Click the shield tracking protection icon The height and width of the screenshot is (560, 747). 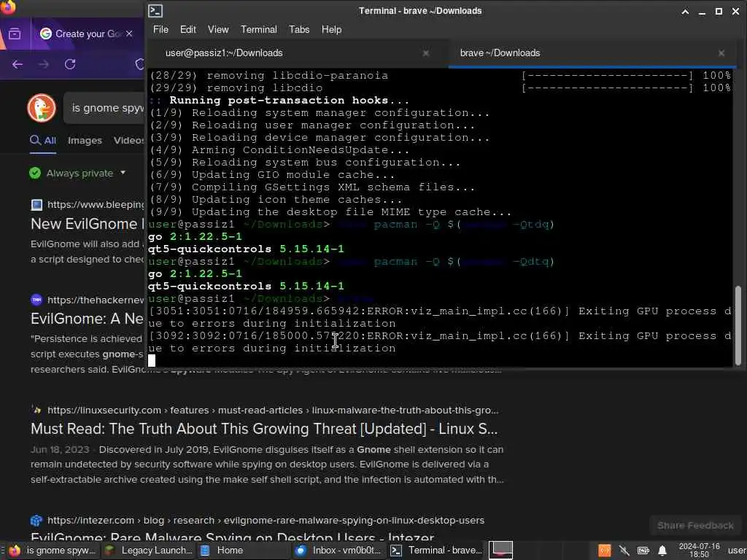140,64
